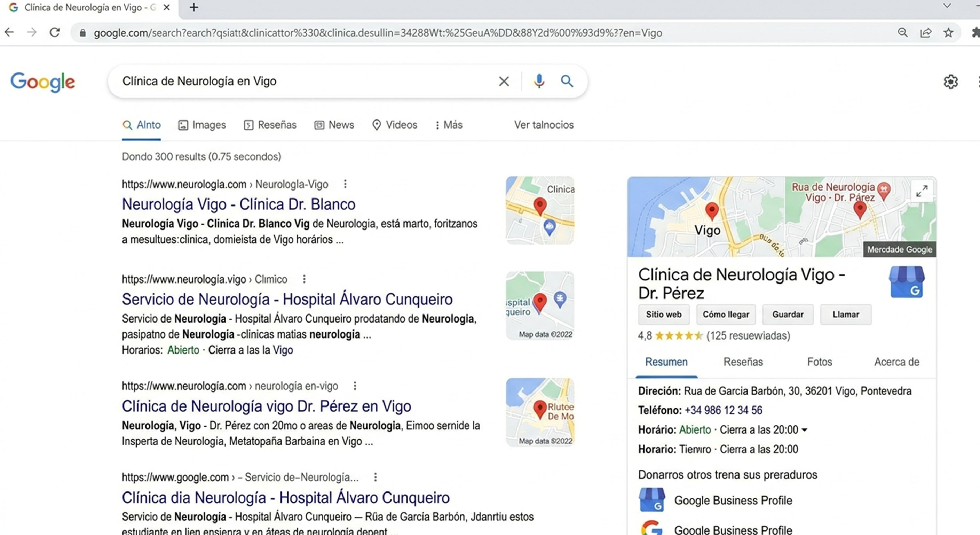Viewport: 980px width, 535px height.
Task: Submit search with the blue magnifier icon
Action: [567, 81]
